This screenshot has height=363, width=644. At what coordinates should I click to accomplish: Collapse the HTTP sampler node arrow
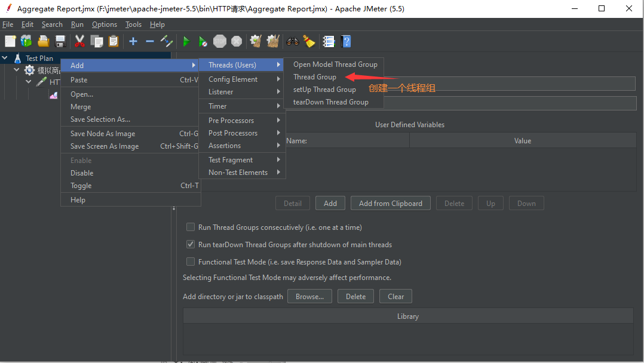pos(28,82)
